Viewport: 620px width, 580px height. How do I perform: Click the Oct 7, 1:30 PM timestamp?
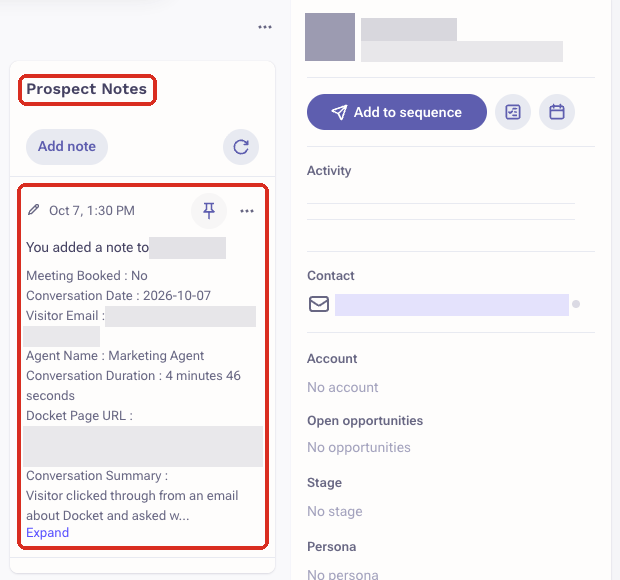pyautogui.click(x=92, y=211)
